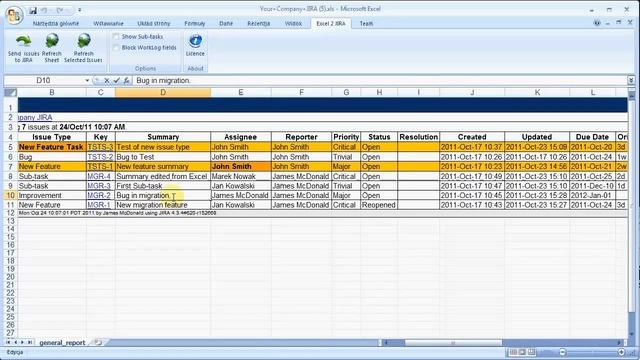
Task: Click the Send Issues to JIRA icon
Action: tap(23, 41)
